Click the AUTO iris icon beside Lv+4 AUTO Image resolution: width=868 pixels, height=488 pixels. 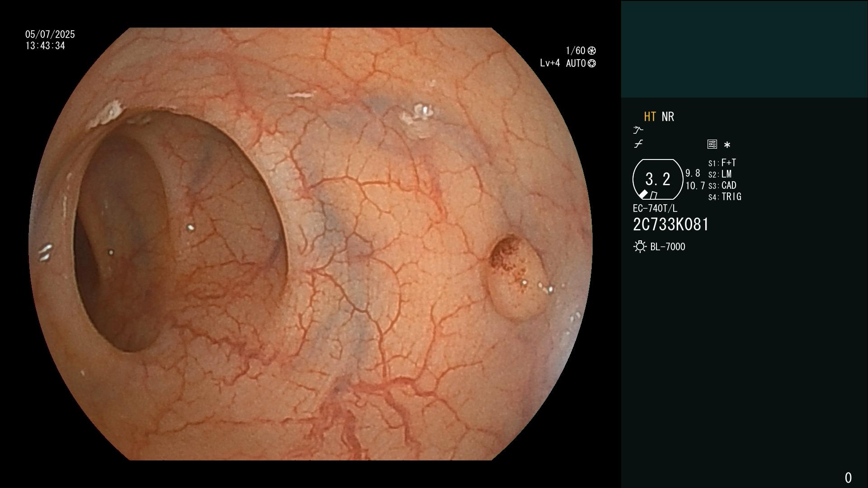[x=592, y=63]
